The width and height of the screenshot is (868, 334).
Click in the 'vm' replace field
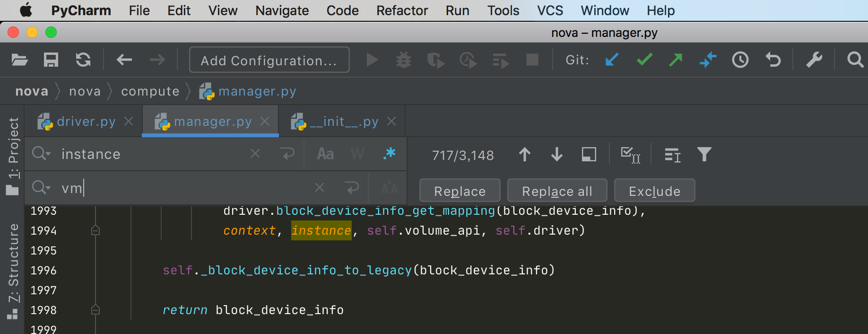(x=189, y=188)
